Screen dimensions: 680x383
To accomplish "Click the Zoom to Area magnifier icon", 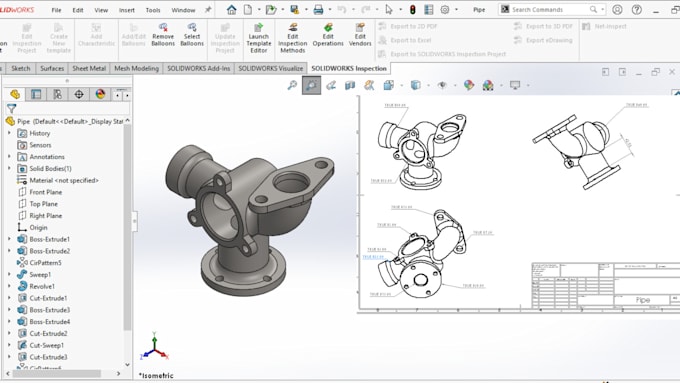I will (x=311, y=85).
